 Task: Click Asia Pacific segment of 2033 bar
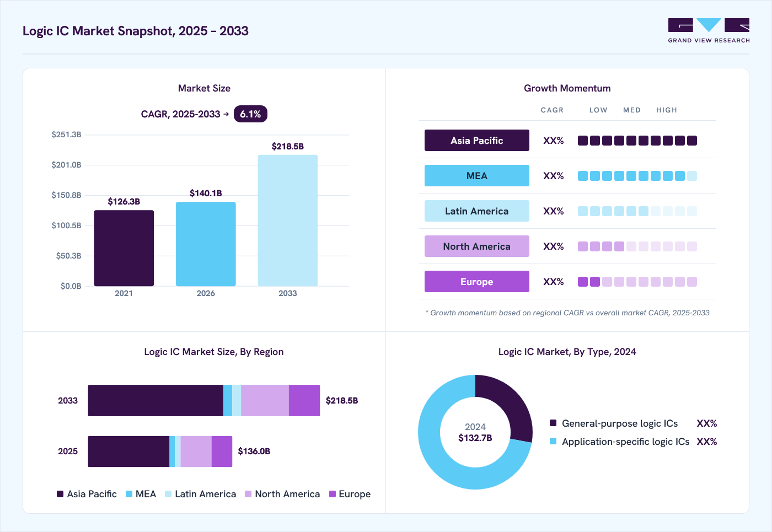156,401
